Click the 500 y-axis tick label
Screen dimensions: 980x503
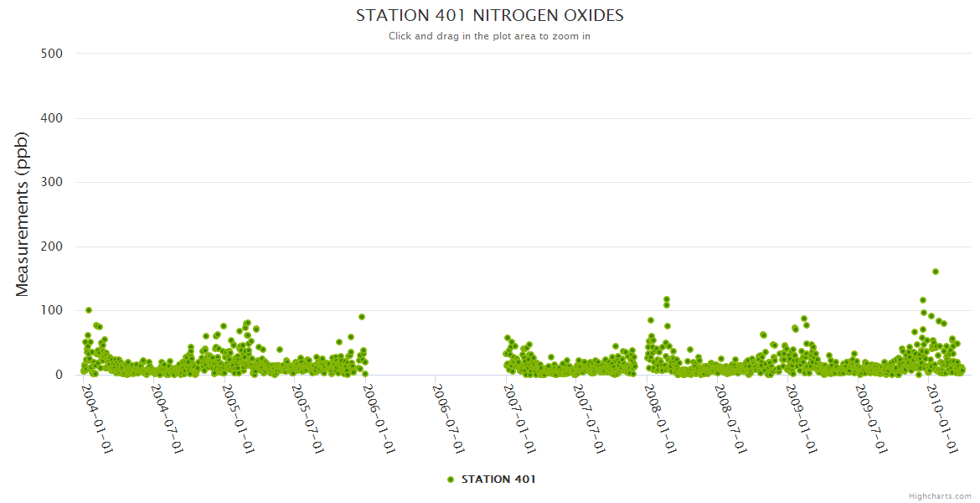pos(52,54)
